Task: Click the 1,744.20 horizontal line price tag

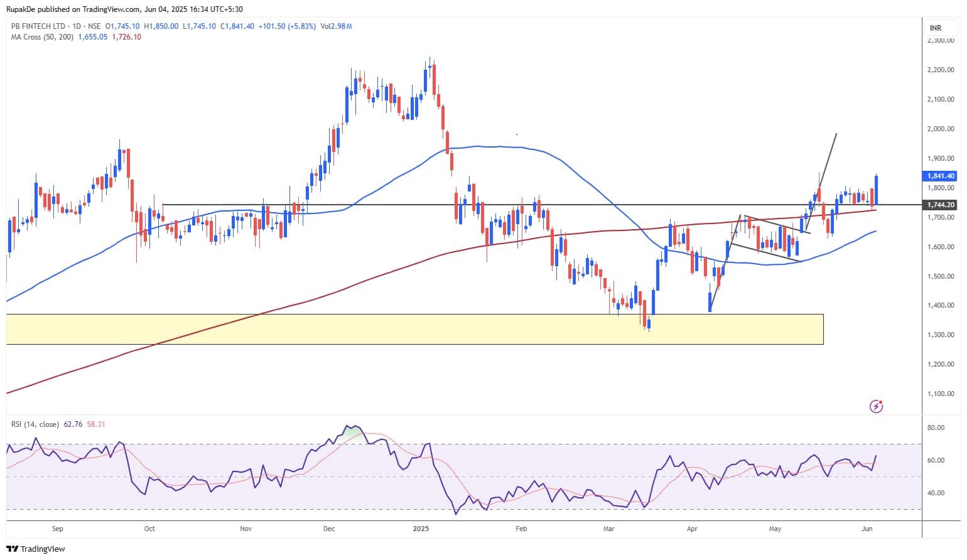Action: tap(940, 205)
